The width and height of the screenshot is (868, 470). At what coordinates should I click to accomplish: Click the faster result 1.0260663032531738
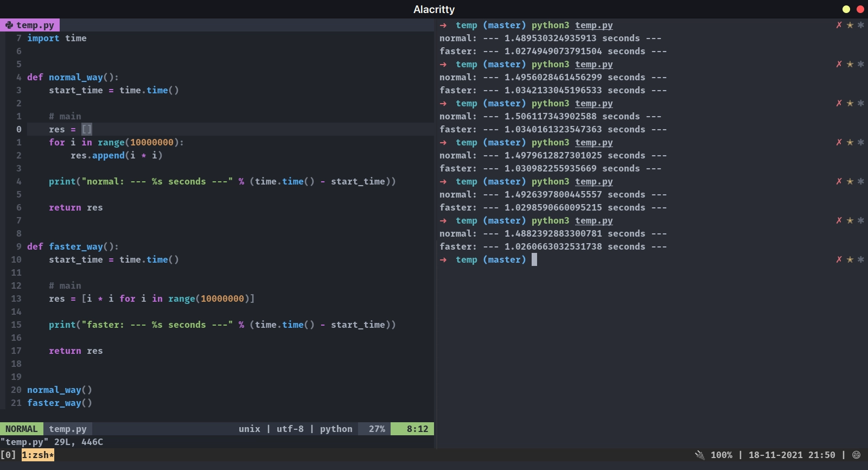(553, 246)
